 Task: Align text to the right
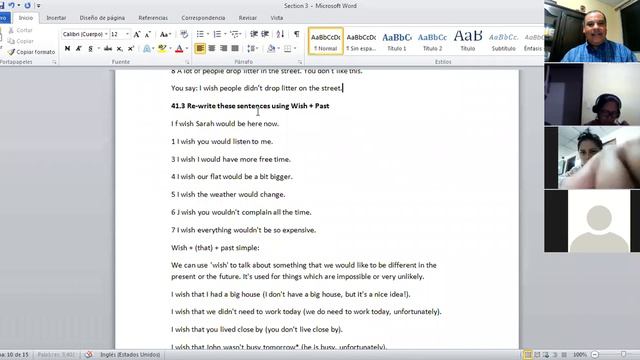click(223, 49)
